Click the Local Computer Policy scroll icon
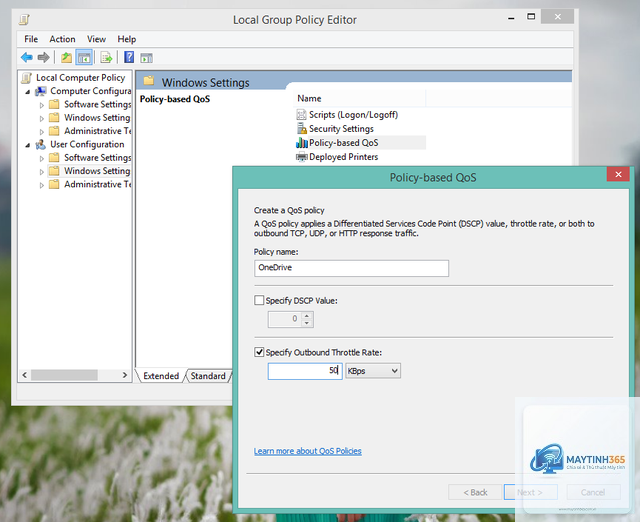640x522 pixels. tap(27, 78)
